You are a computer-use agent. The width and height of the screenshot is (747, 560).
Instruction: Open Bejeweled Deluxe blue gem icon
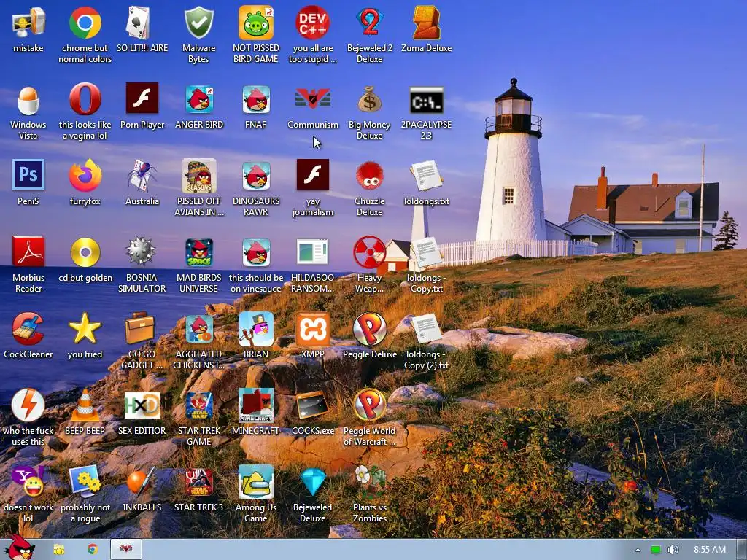tap(312, 482)
